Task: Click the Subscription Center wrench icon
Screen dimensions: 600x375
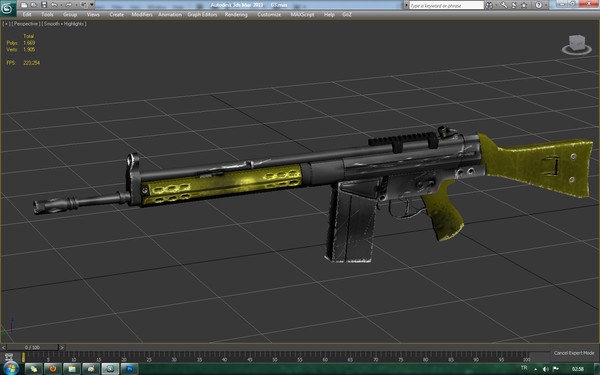Action: tap(504, 5)
